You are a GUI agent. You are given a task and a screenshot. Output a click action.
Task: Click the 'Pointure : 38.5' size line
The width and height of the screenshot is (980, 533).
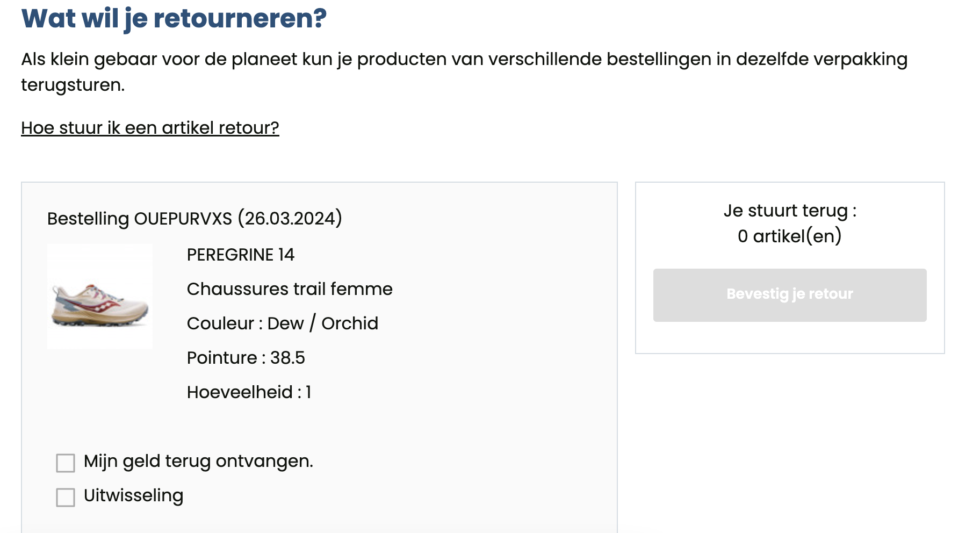pos(246,358)
